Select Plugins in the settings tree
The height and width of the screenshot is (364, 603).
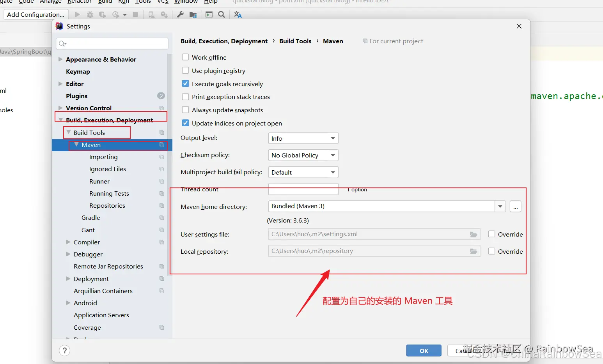77,96
